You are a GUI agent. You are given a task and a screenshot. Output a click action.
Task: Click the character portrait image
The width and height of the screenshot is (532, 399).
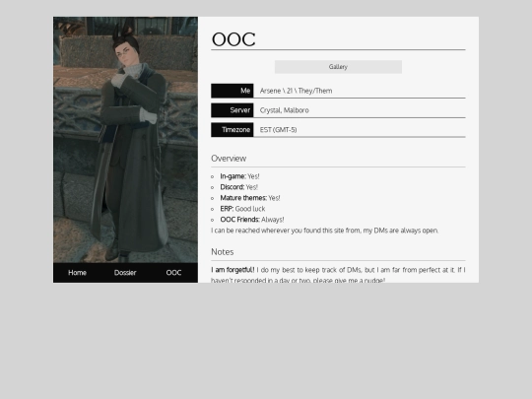click(x=125, y=140)
